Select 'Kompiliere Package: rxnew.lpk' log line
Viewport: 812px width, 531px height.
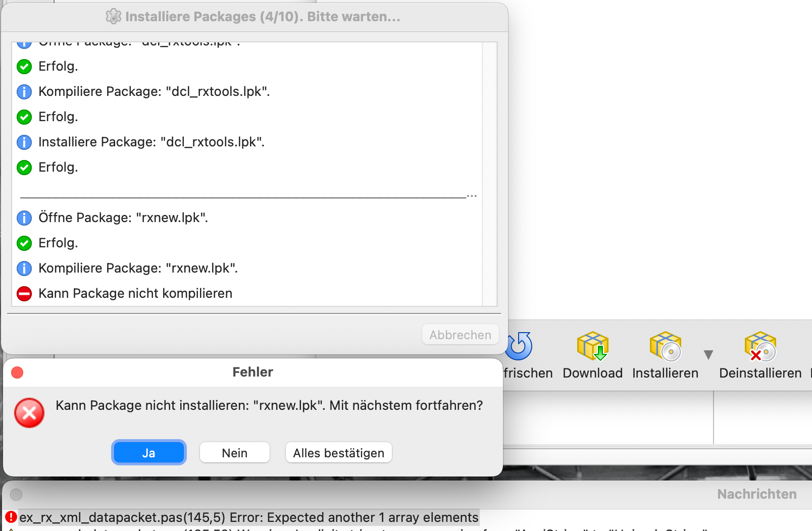pos(138,268)
